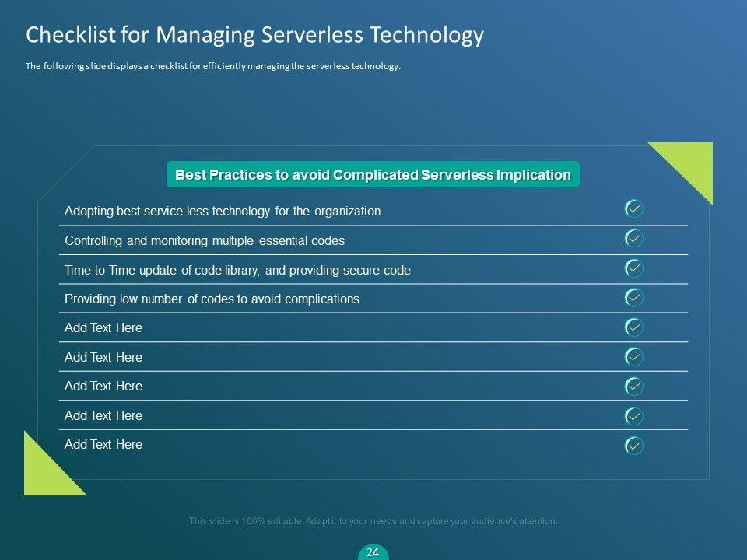Click the footer text 'This slide is 100% editable'
This screenshot has width=747, height=560.
click(x=373, y=521)
